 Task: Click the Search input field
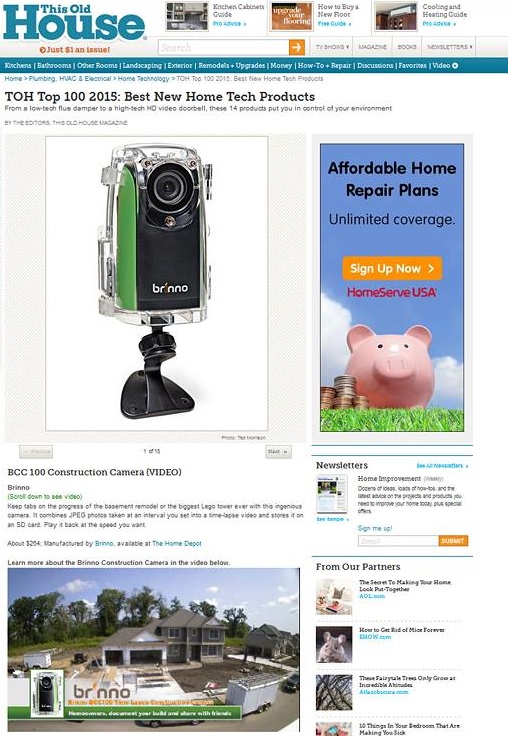click(x=223, y=47)
